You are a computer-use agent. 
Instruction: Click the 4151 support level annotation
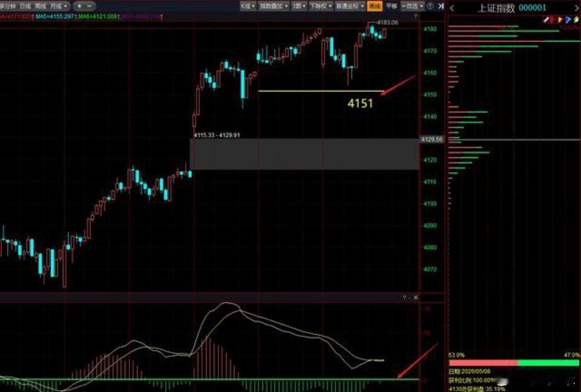point(360,103)
